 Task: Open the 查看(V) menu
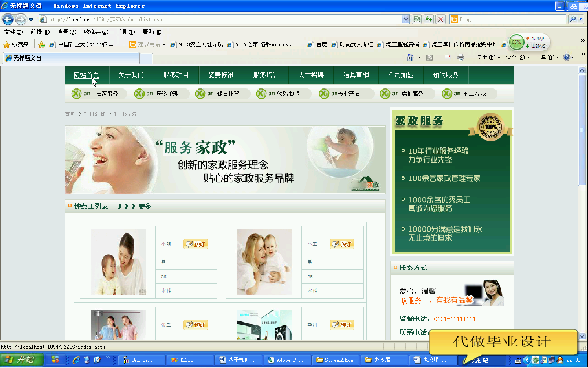66,32
